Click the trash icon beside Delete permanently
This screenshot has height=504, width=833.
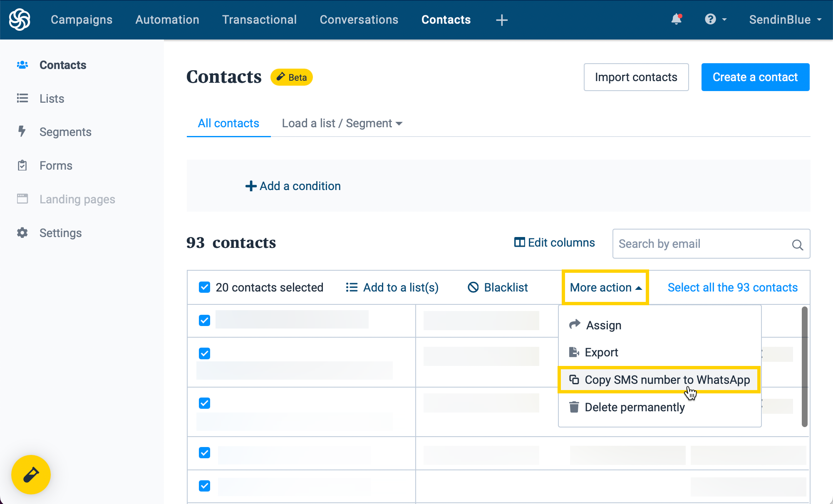(x=574, y=407)
